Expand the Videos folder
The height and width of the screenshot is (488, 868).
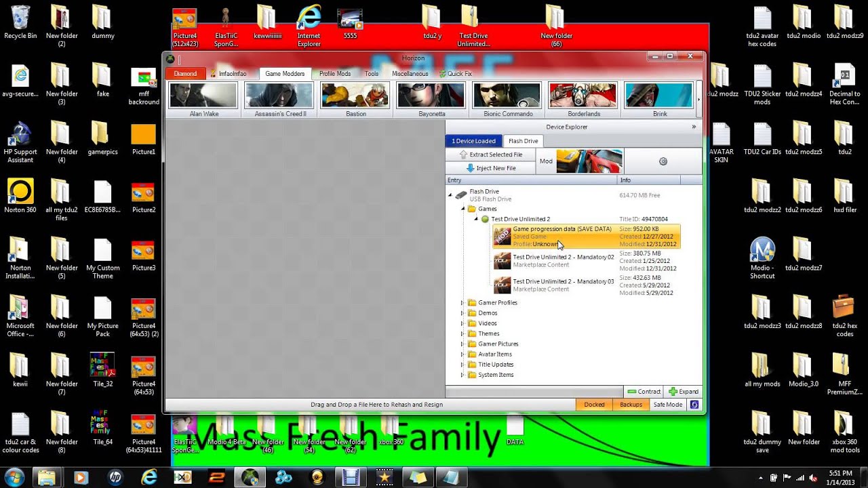[463, 323]
